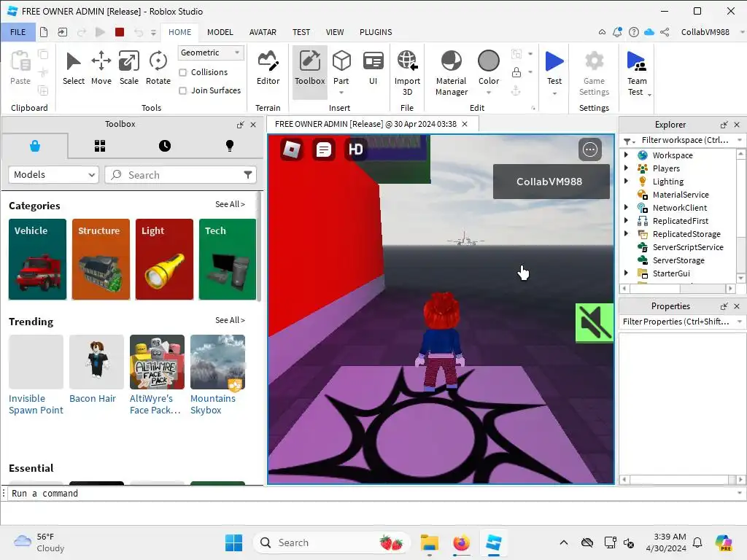The height and width of the screenshot is (560, 747).
Task: Click the Roblox menu icon in viewport
Action: click(292, 149)
